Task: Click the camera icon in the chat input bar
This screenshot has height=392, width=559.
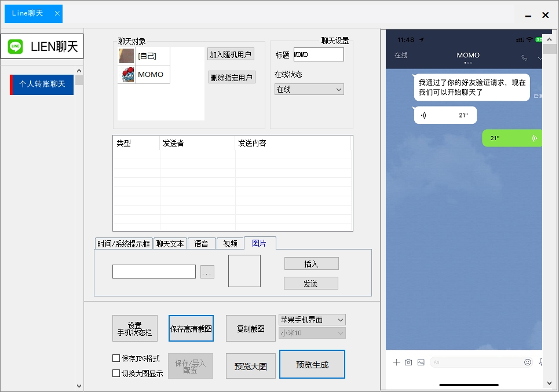Action: [408, 362]
